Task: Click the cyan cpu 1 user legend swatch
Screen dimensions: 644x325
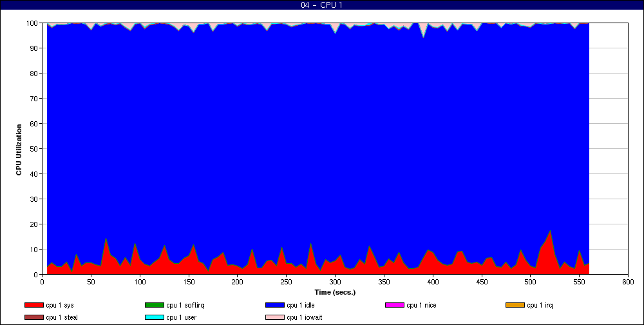Action: [155, 318]
